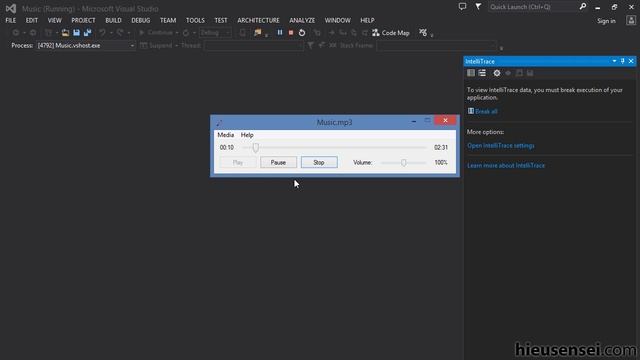Pin the IntelliTrace panel with auto-hide icon
Viewport: 640px width, 360px height.
click(622, 61)
